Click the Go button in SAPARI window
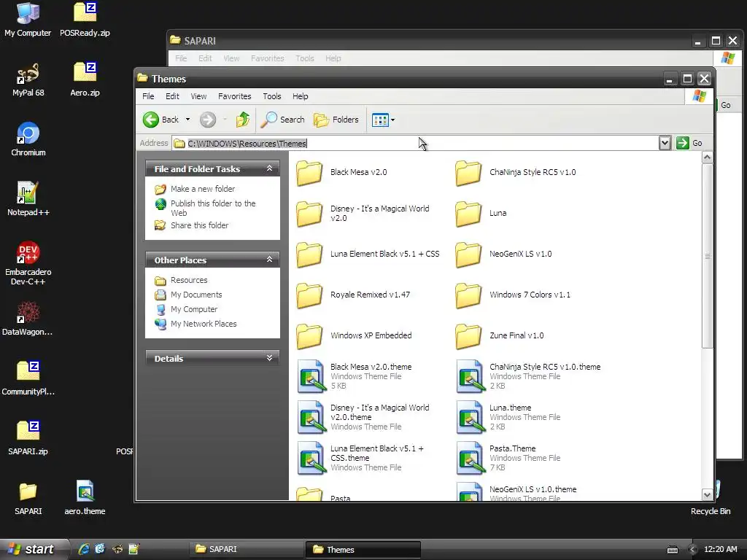Screen dimensions: 747x560 tap(726, 105)
